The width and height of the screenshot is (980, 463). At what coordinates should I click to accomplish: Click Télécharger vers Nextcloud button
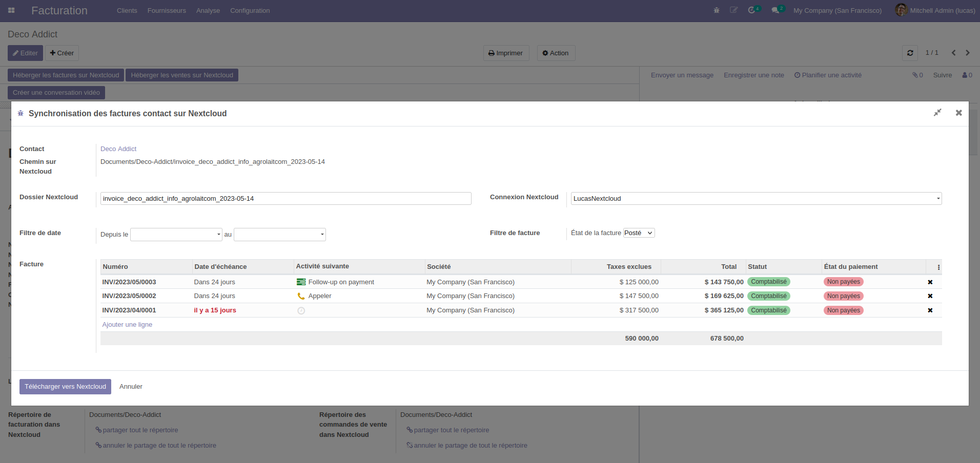click(65, 387)
